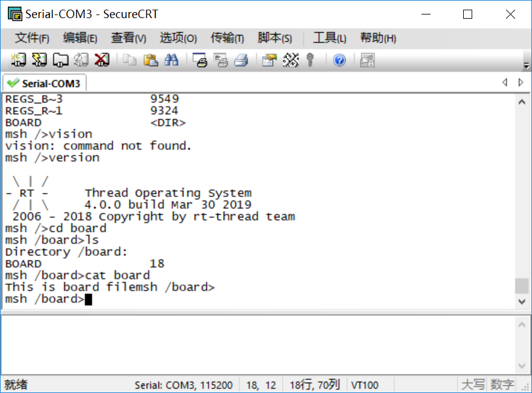
Task: Open the 脚本(S) menu
Action: (275, 38)
